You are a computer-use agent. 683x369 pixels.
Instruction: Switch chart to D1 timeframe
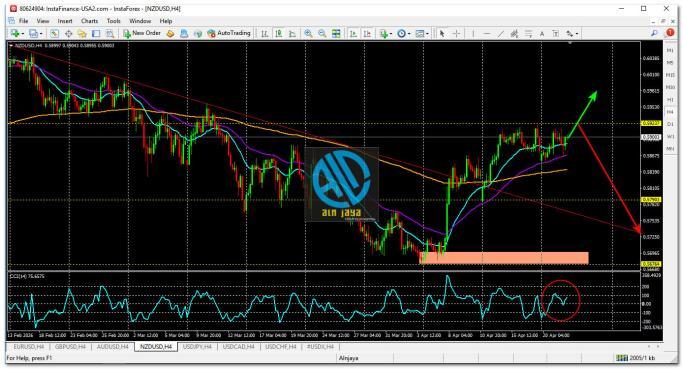[670, 124]
